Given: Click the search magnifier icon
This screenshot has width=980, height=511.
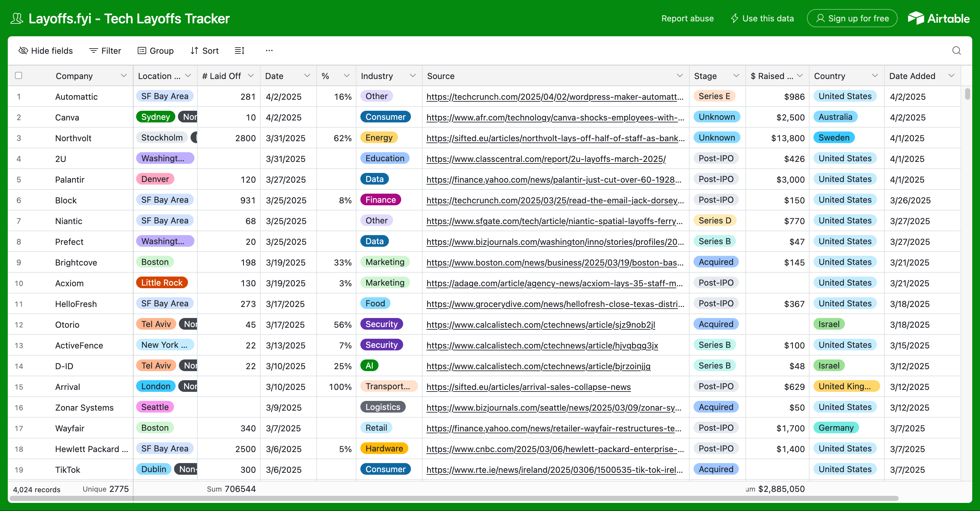Looking at the screenshot, I should (956, 51).
